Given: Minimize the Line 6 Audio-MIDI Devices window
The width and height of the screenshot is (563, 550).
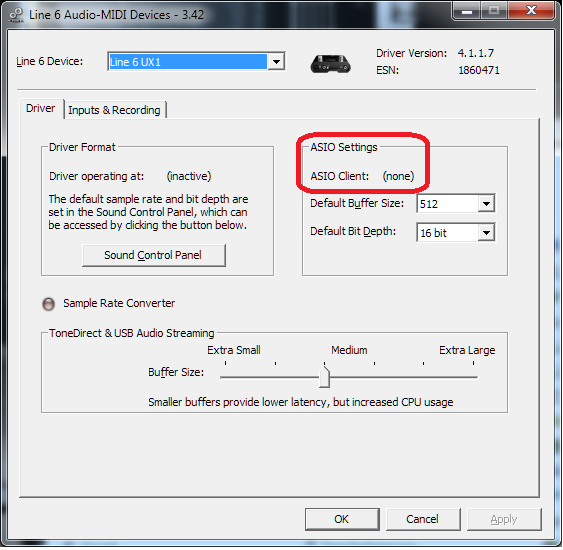Looking at the screenshot, I should [467, 11].
